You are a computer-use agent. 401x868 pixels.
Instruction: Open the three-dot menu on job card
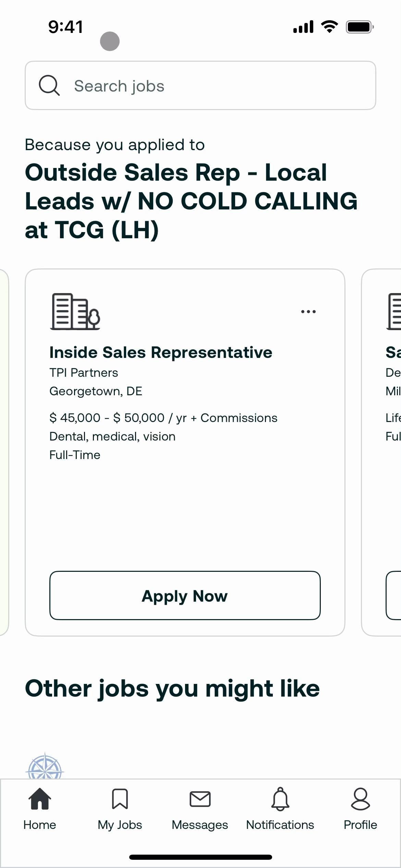click(308, 312)
